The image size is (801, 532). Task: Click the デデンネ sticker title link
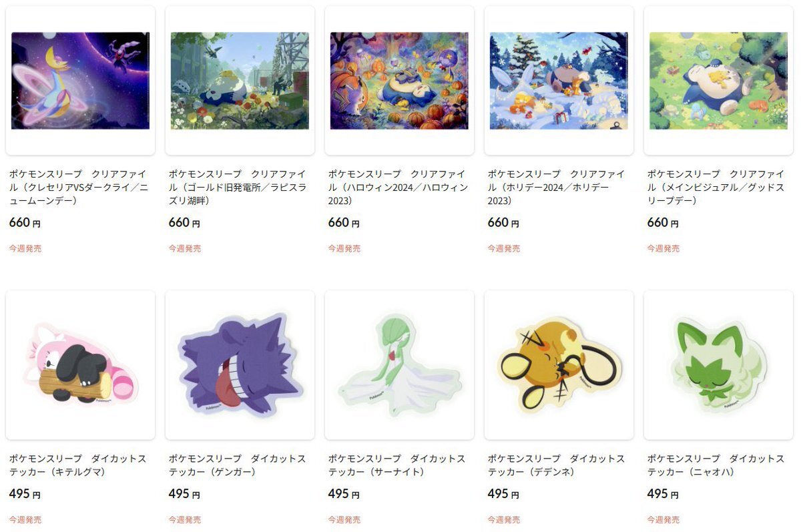tap(556, 465)
